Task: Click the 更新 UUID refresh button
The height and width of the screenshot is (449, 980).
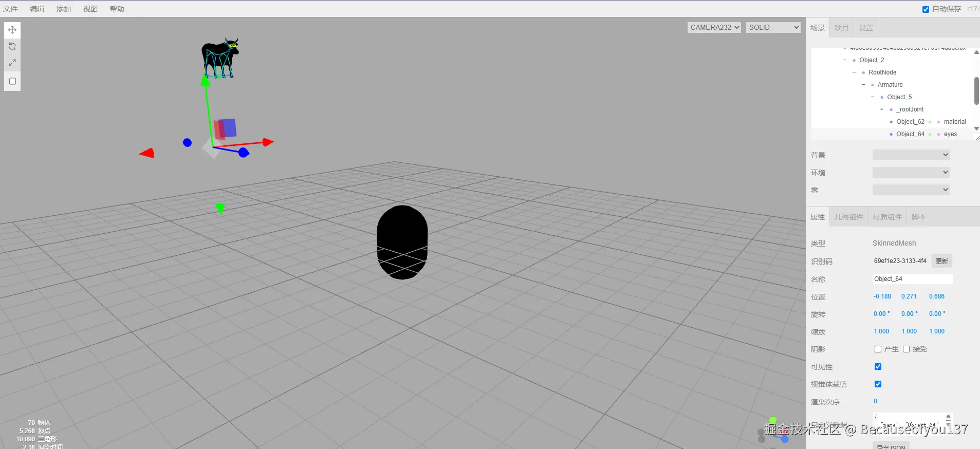Action: [x=942, y=261]
